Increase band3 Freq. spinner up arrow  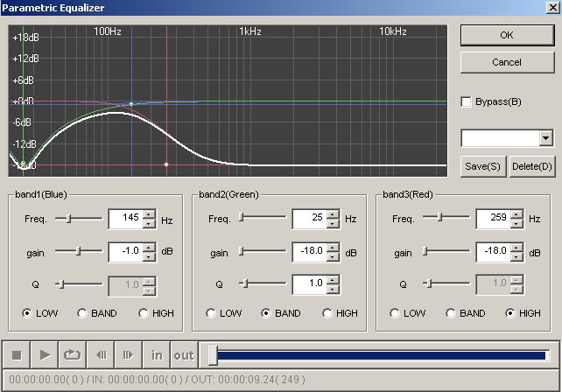pos(516,213)
